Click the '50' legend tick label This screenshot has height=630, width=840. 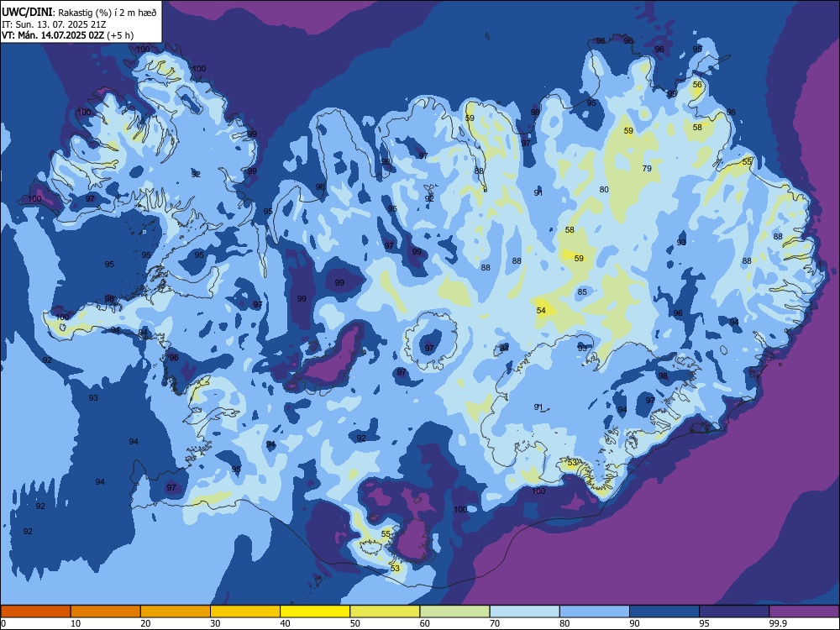coord(355,623)
